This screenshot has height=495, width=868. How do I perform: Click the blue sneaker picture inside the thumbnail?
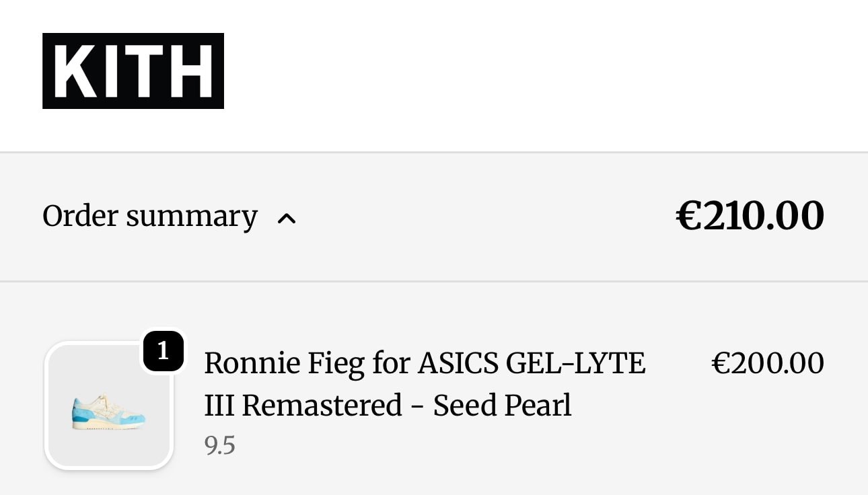108,411
